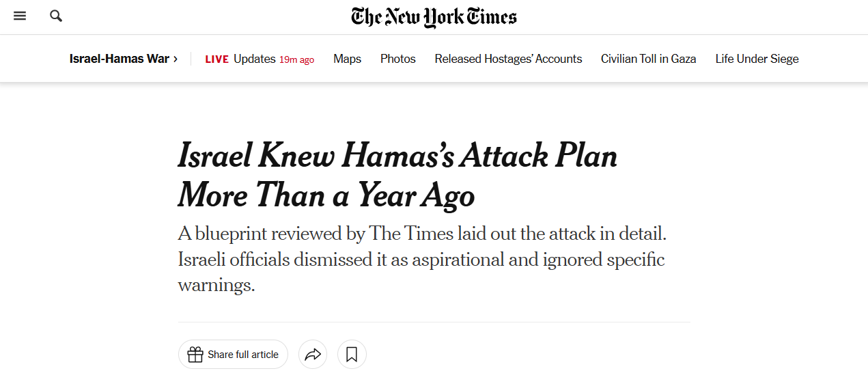Open Released Hostages' Accounts
The image size is (868, 371).
point(509,59)
